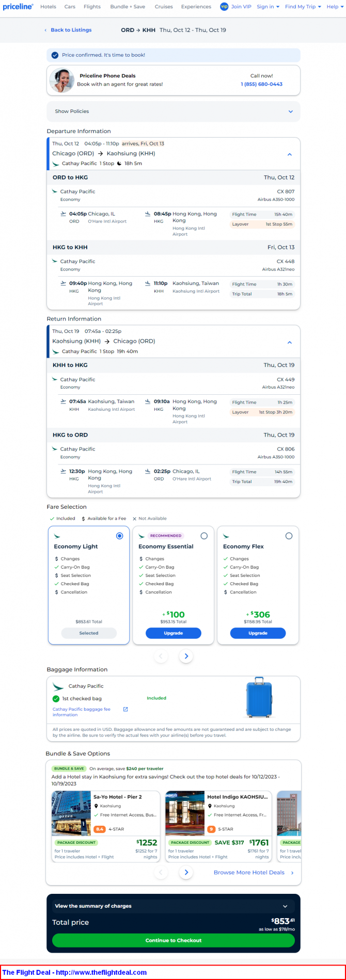346x980 pixels.
Task: Open the Help dropdown
Action: [x=335, y=7]
